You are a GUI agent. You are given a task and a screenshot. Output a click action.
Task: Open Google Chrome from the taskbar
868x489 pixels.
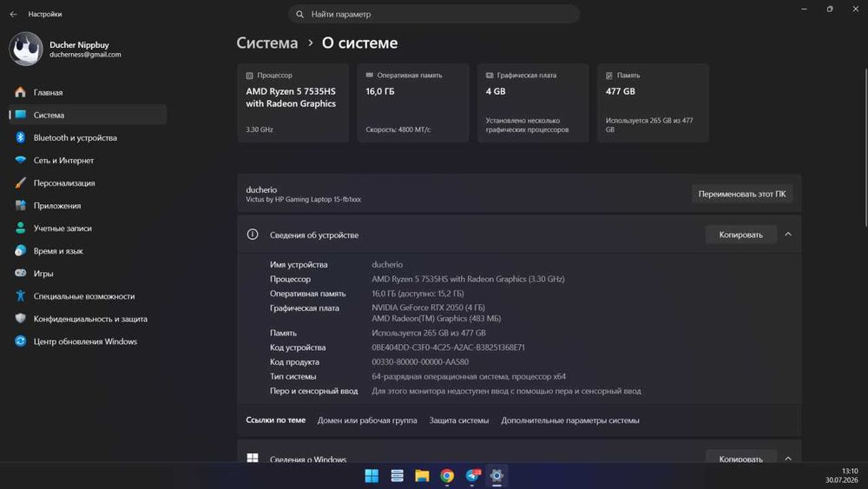447,476
